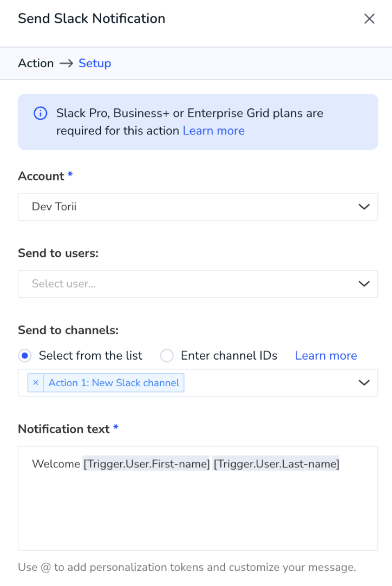The height and width of the screenshot is (586, 392).
Task: Click the arrow icon between Action and Setup
Action: click(66, 63)
